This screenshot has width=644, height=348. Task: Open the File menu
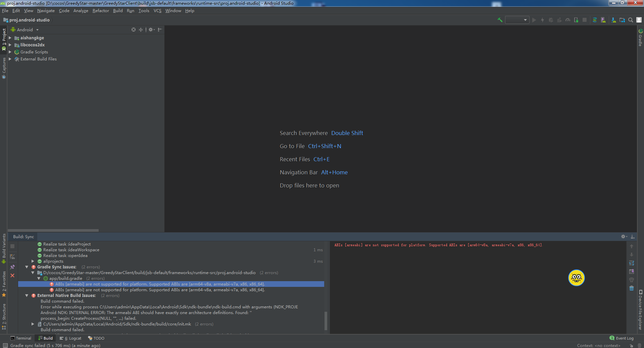point(5,11)
